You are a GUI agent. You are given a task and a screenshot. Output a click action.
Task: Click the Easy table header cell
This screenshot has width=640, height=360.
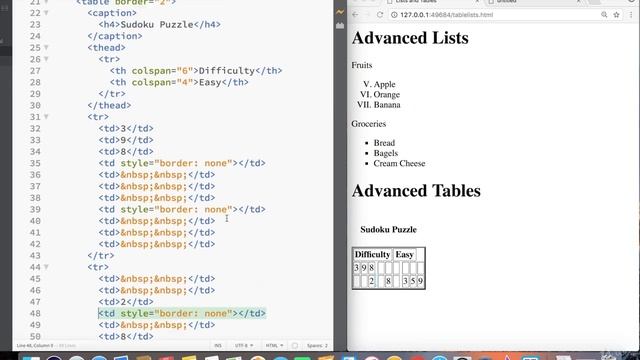(x=404, y=255)
